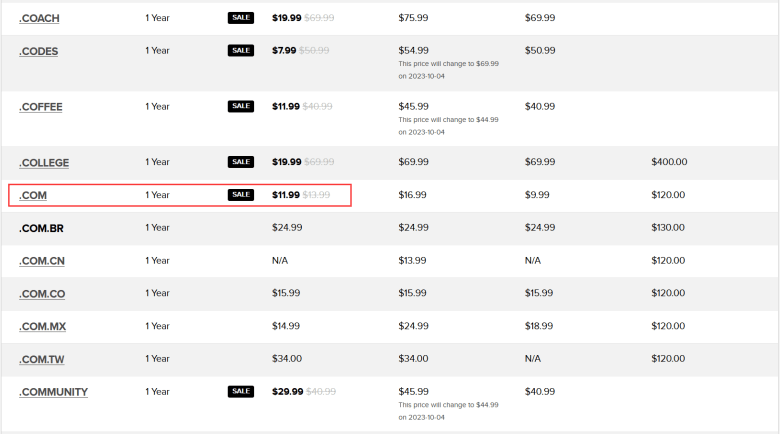Open the .COACH domain link
Image resolution: width=780 pixels, height=434 pixels.
pyautogui.click(x=41, y=18)
